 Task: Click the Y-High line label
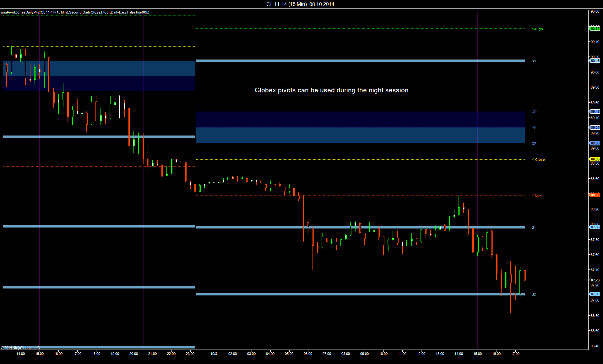click(x=537, y=29)
